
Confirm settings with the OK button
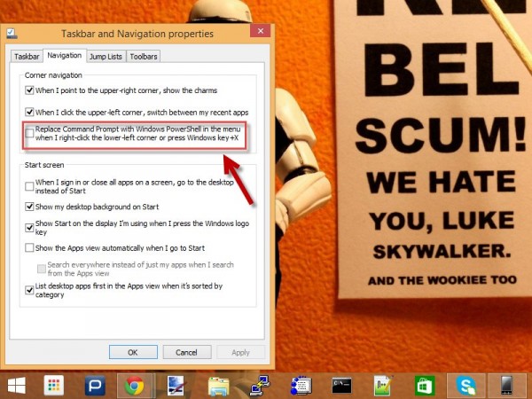133,352
